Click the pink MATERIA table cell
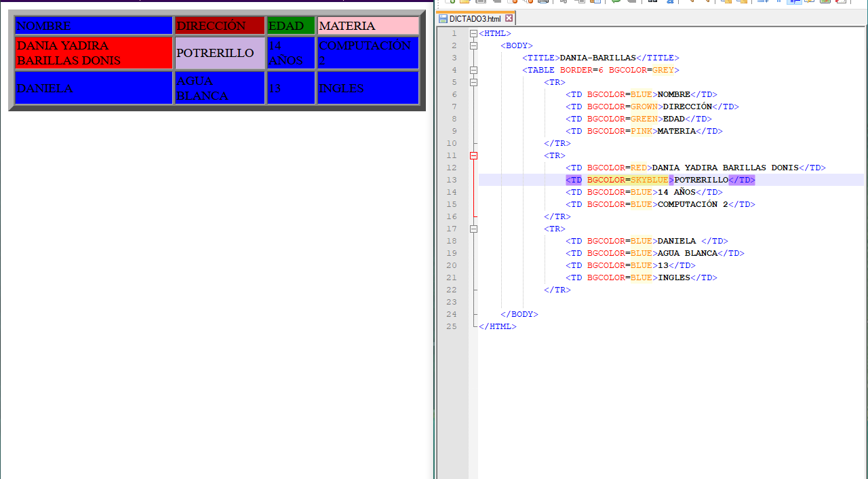This screenshot has height=479, width=868. tap(368, 26)
